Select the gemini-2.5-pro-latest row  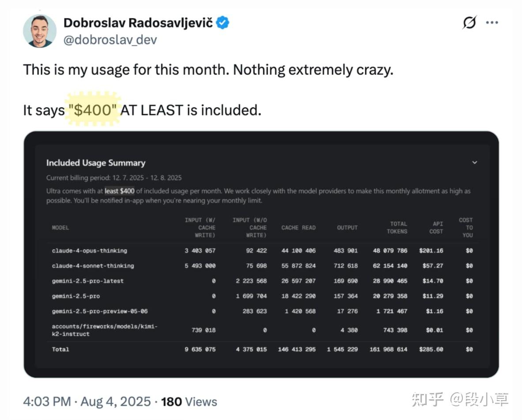coord(87,281)
